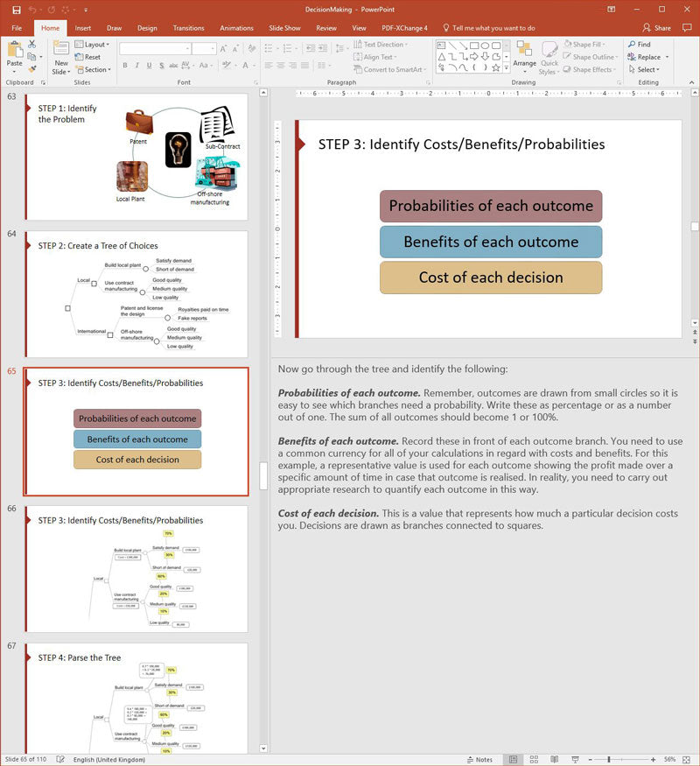
Task: Click the font color button
Action: pos(246,65)
